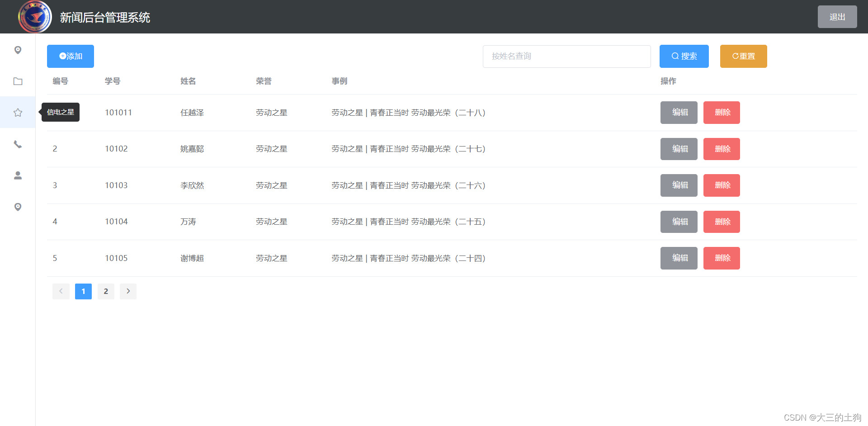Focus the 按姓名查询 search field
The height and width of the screenshot is (426, 868).
[x=567, y=56]
